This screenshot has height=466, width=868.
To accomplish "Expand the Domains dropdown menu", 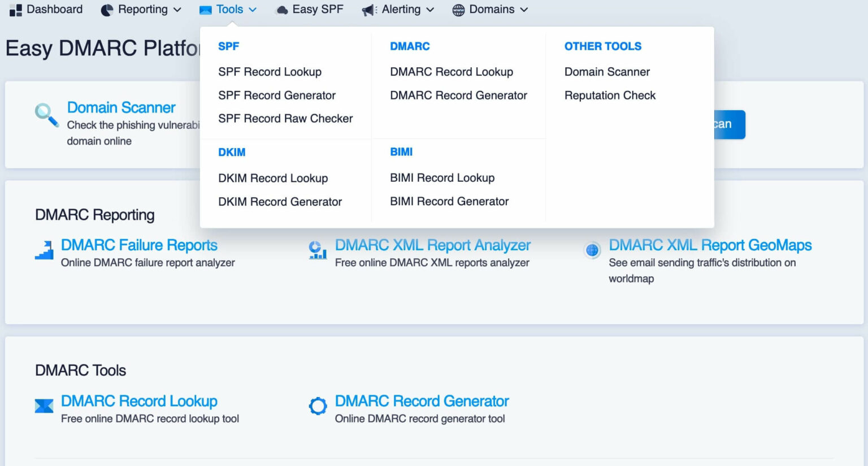I will (489, 9).
